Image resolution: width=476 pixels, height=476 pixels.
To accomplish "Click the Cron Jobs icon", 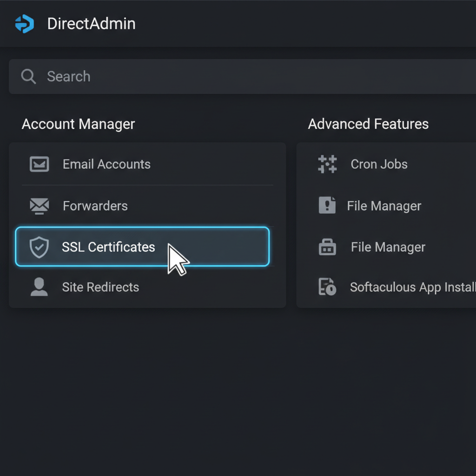I will (x=327, y=164).
